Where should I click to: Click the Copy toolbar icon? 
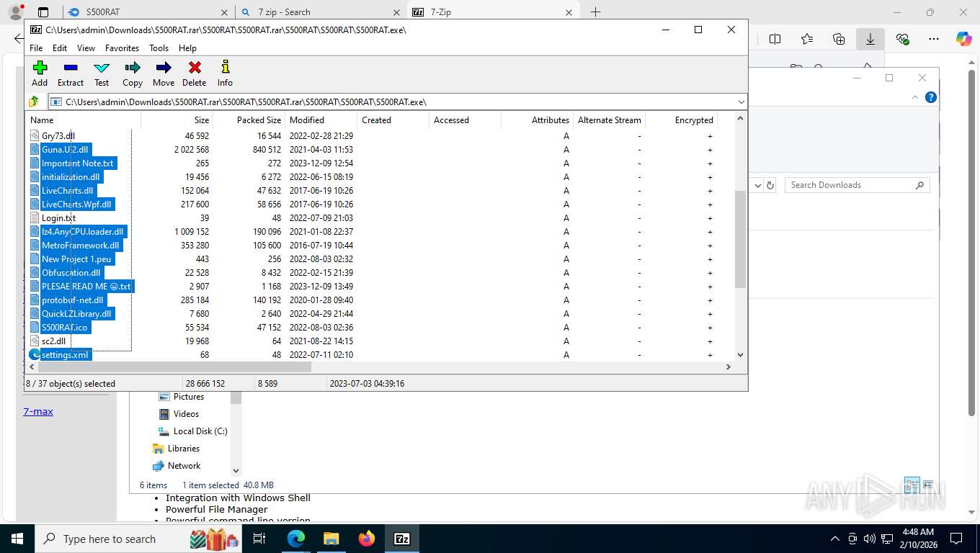click(x=133, y=73)
